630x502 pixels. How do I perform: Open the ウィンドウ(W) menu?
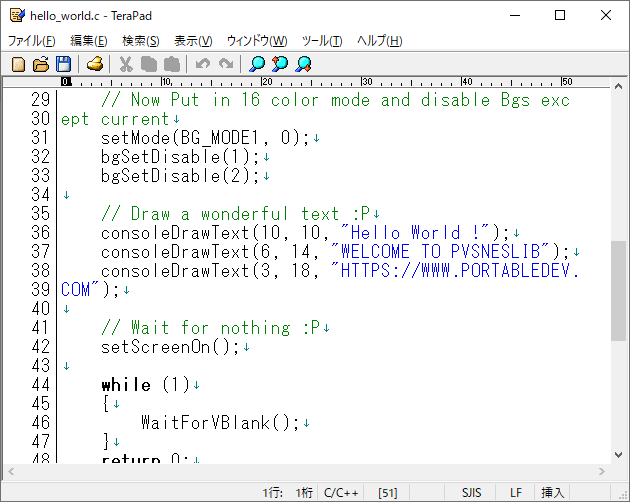257,41
